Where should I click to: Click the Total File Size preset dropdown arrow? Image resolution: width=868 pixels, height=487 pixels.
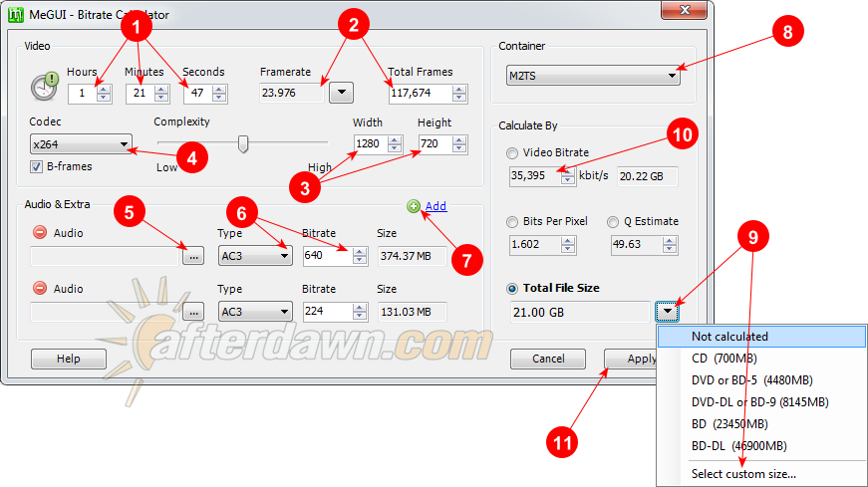667,312
